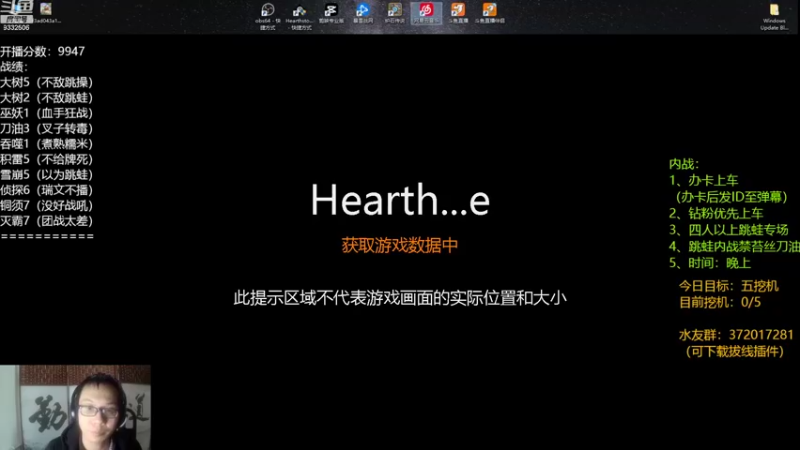Open the obs64 desktop shortcut
This screenshot has width=800, height=450.
coord(268,15)
